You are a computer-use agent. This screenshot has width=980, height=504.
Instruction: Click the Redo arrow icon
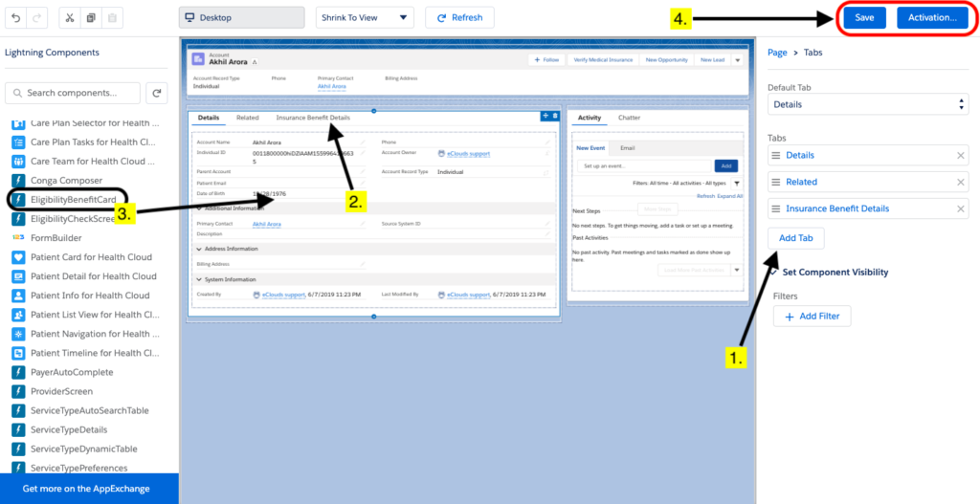36,18
